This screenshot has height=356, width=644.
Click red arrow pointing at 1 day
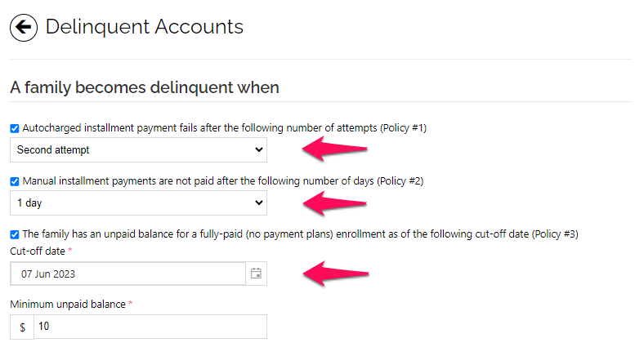pyautogui.click(x=335, y=202)
